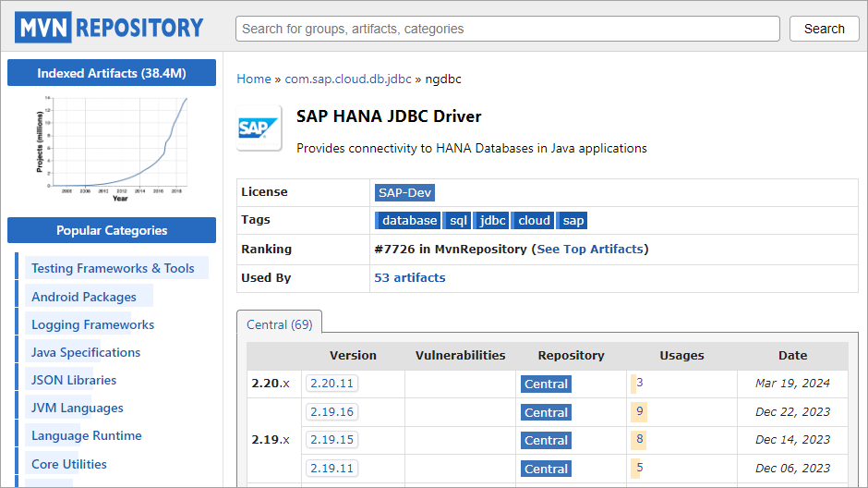Focus the search input field
Screen dimensions: 868x488
508,29
